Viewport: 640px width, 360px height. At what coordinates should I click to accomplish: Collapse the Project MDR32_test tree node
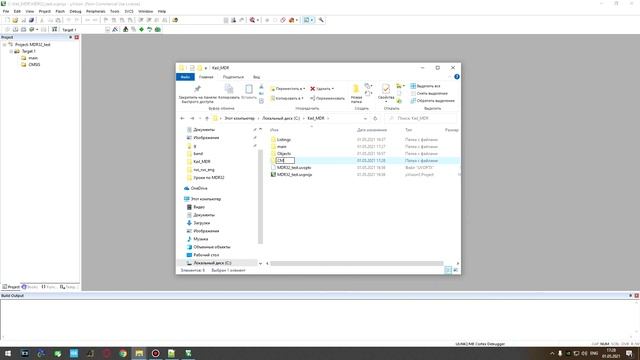[4, 44]
